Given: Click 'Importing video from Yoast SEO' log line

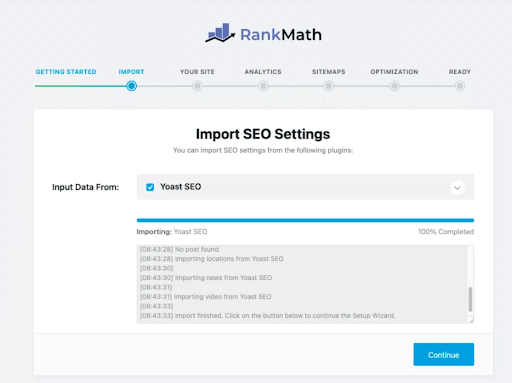Looking at the screenshot, I should [206, 296].
